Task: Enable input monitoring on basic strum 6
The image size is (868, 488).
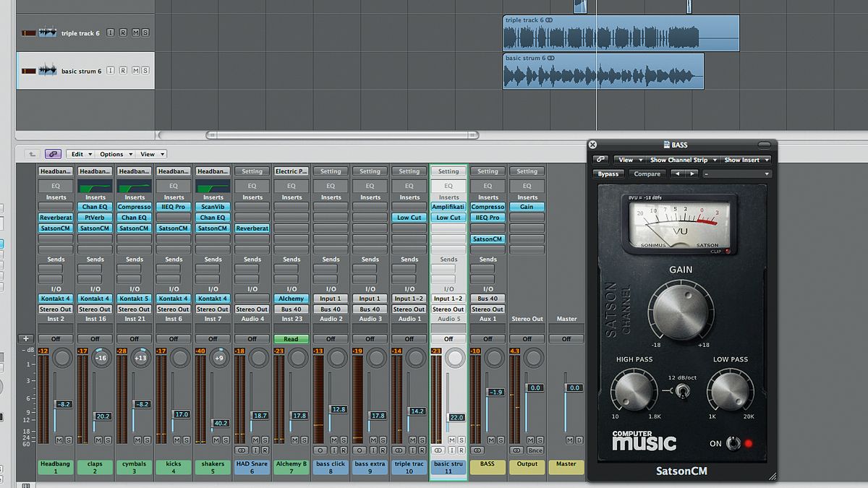Action: tap(111, 70)
